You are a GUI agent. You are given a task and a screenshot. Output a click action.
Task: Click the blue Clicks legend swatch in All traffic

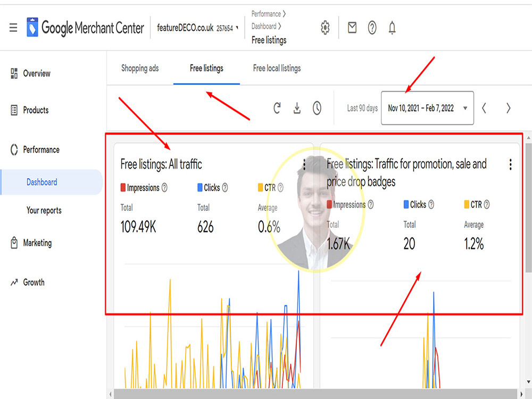click(200, 187)
